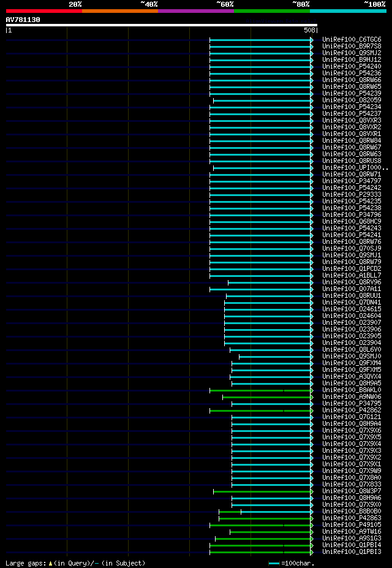Image resolution: width=392 pixels, height=568 pixels.
Task: Open hit UniRef100_B8B0B0
Action: [352, 512]
